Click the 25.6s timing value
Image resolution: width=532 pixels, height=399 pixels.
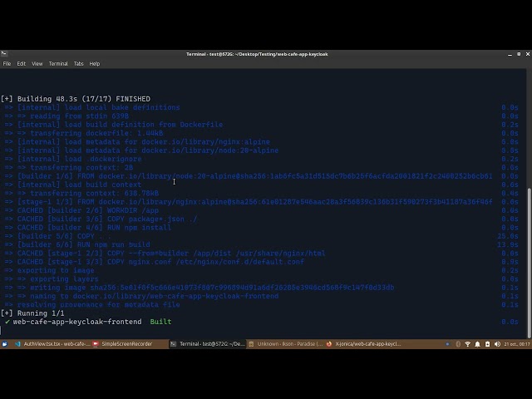[x=508, y=236]
